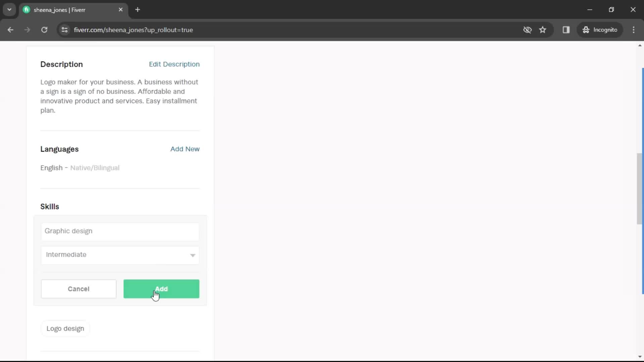Open the browser tab menu
This screenshot has height=362, width=644.
[x=9, y=10]
